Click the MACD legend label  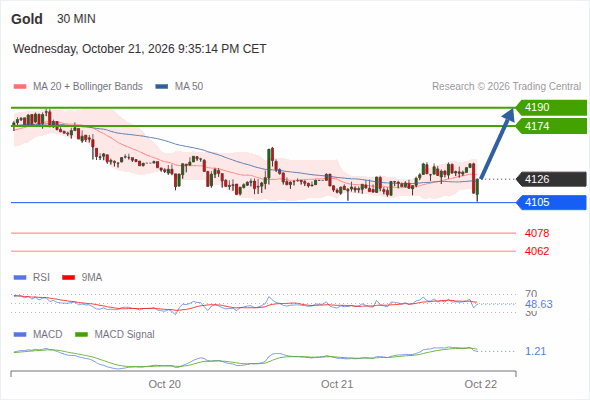pos(48,334)
